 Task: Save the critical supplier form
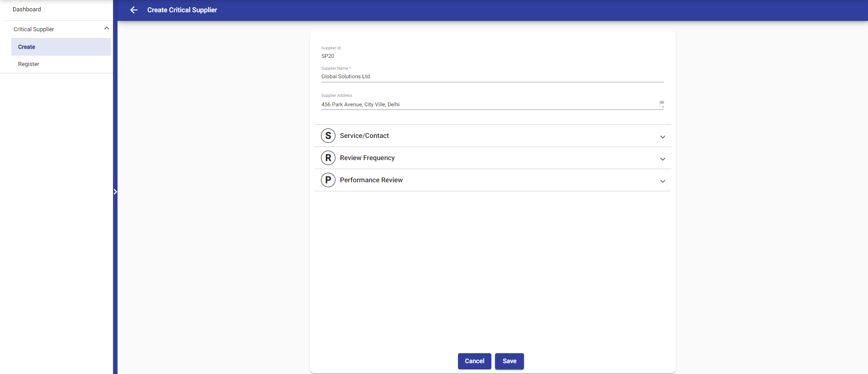click(x=509, y=361)
